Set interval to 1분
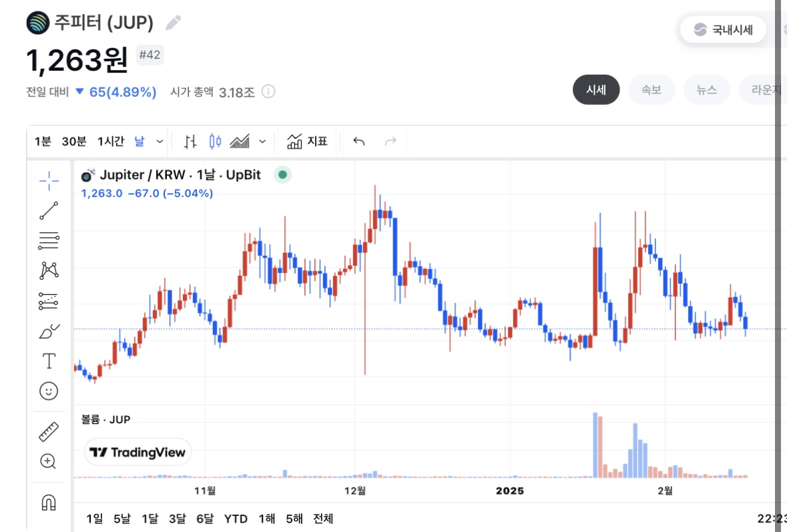 (x=43, y=142)
